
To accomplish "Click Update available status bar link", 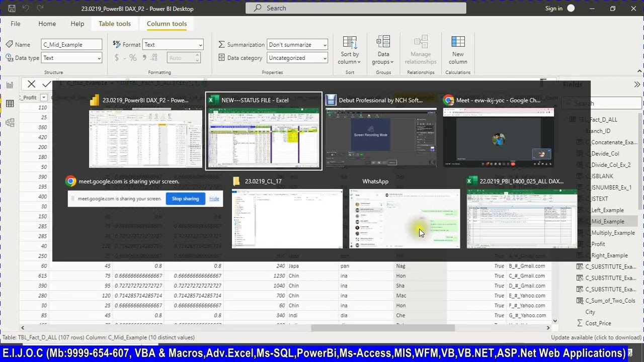I will click(x=596, y=337).
